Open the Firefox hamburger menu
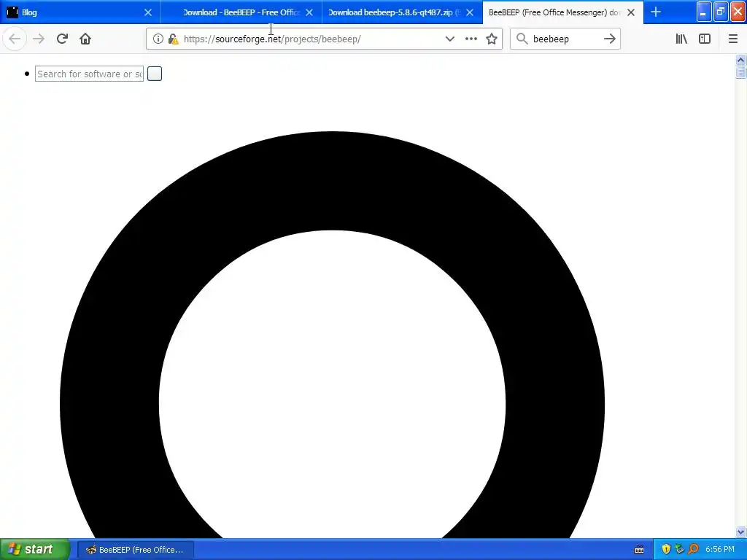Image resolution: width=747 pixels, height=560 pixels. click(x=733, y=39)
